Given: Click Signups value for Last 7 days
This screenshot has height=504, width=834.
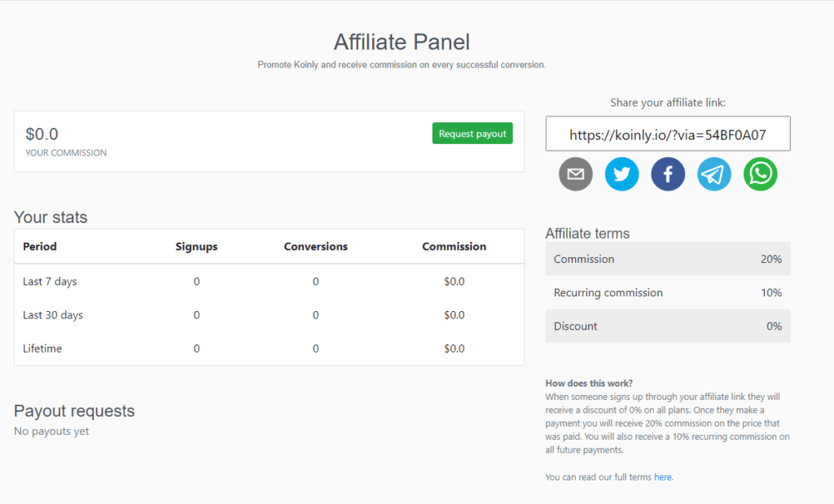Looking at the screenshot, I should pos(197,282).
